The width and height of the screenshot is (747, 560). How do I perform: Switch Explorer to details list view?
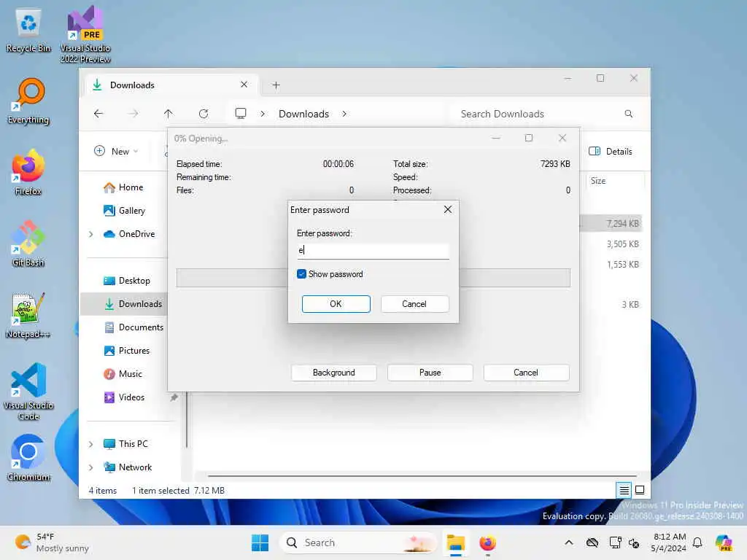pos(624,489)
